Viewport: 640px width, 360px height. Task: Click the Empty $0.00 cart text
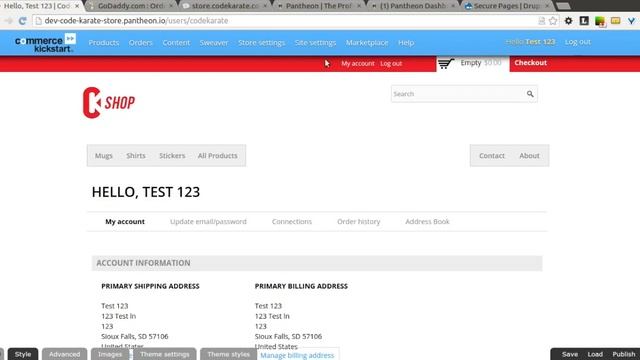pyautogui.click(x=481, y=63)
